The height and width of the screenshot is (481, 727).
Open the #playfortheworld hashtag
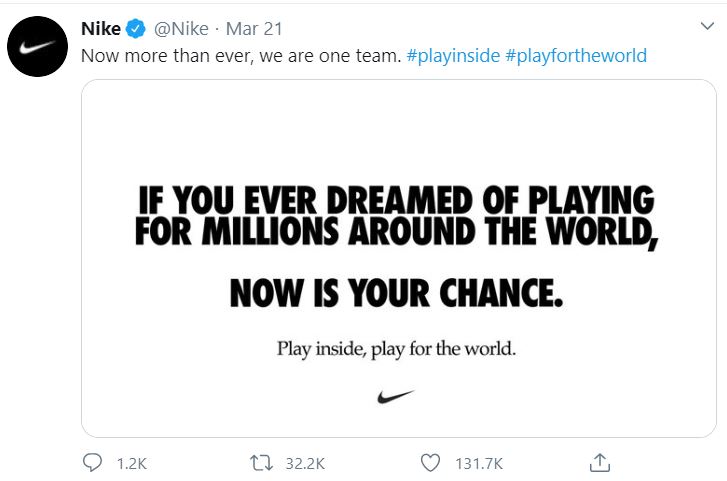[x=576, y=56]
